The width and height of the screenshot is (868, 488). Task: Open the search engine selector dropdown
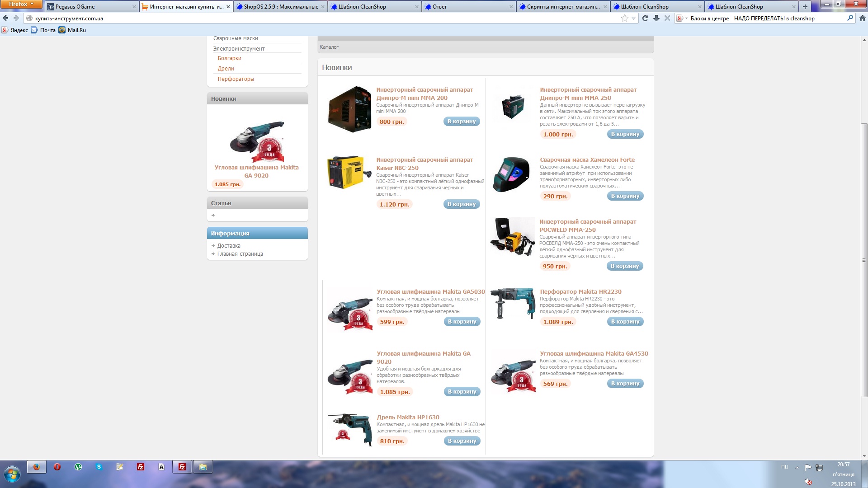pos(682,18)
